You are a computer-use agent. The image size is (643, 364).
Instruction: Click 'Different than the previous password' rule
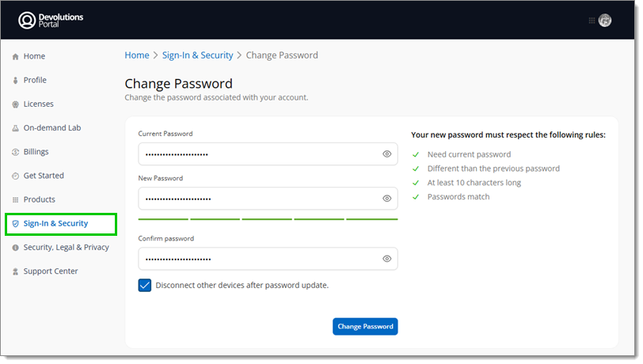click(x=493, y=169)
